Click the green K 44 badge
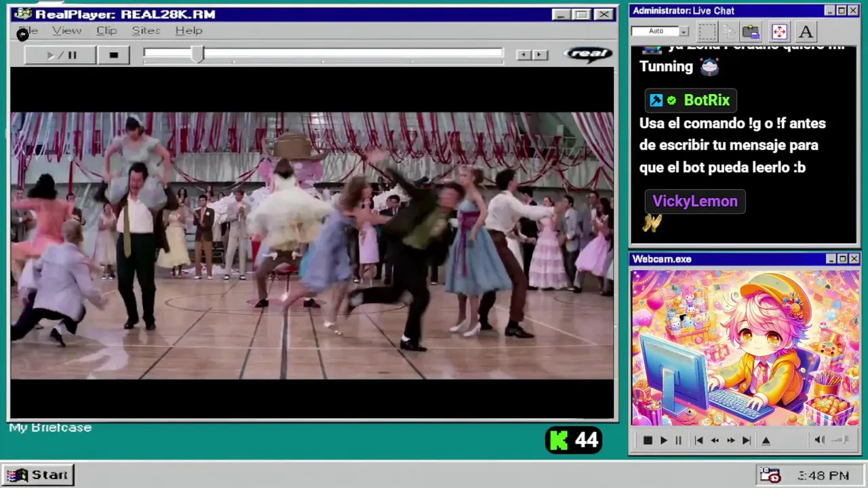The width and height of the screenshot is (868, 488). [x=574, y=441]
